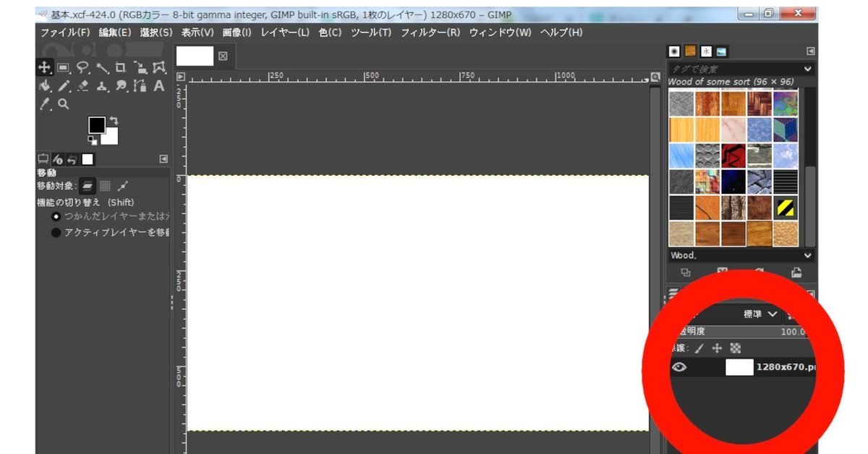Image resolution: width=868 pixels, height=454 pixels.
Task: Open the タグで検索 filter dropdown arrow
Action: [808, 69]
